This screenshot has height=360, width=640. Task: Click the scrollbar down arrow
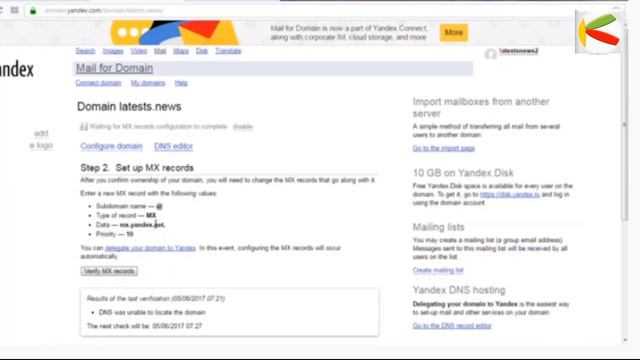[625, 340]
